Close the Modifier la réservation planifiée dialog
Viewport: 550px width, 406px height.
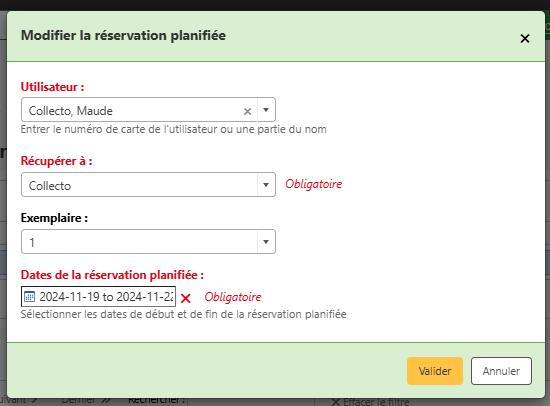coord(525,38)
